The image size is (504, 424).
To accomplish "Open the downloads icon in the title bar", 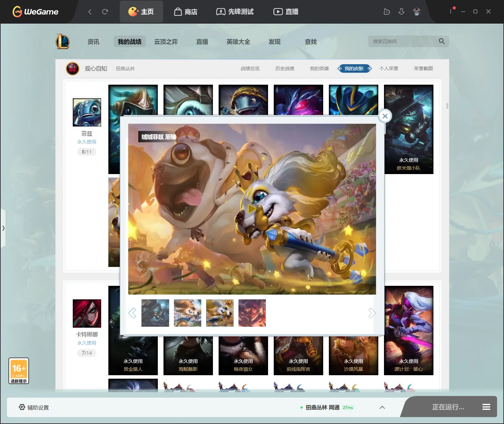I will click(x=401, y=12).
